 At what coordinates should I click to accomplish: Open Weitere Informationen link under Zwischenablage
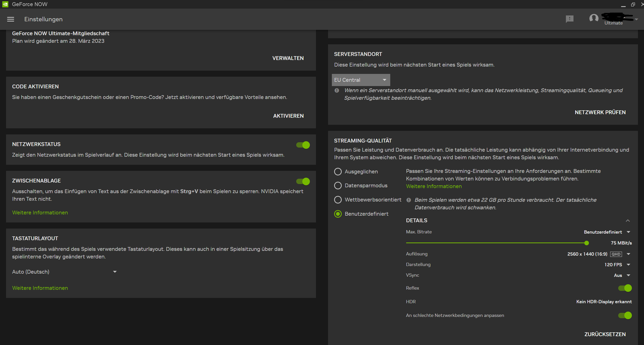(x=40, y=213)
